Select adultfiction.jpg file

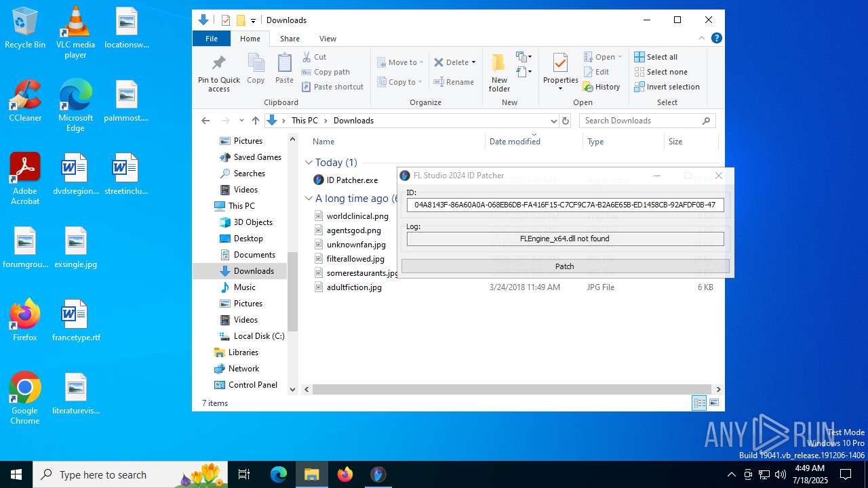tap(349, 287)
